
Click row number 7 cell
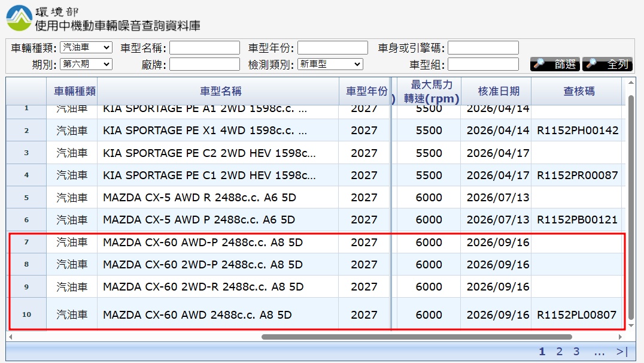point(26,242)
